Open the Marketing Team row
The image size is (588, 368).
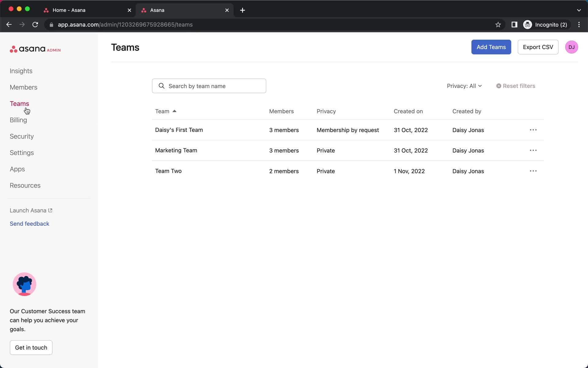pos(348,151)
